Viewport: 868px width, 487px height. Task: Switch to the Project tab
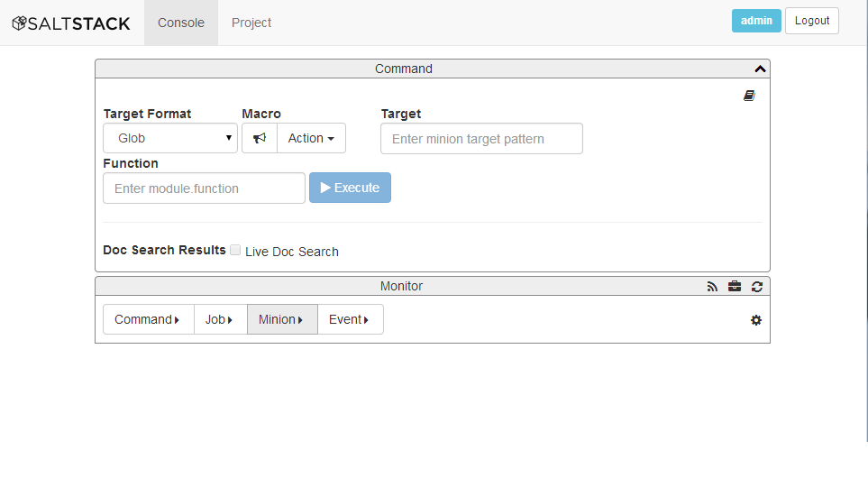(251, 23)
